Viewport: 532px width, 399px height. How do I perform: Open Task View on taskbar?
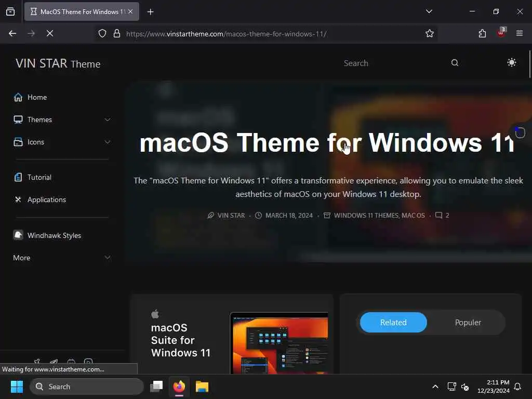click(x=156, y=387)
